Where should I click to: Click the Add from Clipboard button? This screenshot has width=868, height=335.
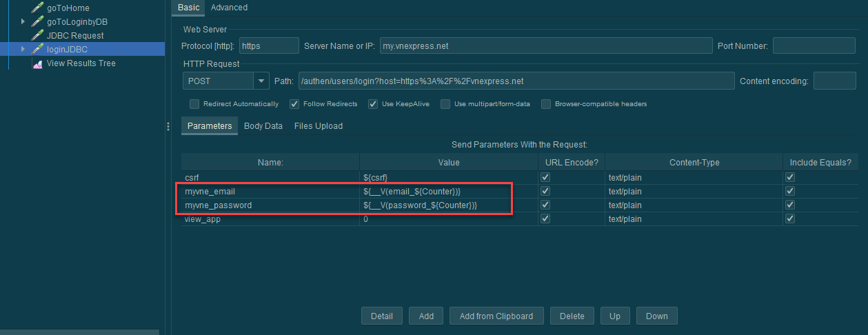tap(496, 316)
